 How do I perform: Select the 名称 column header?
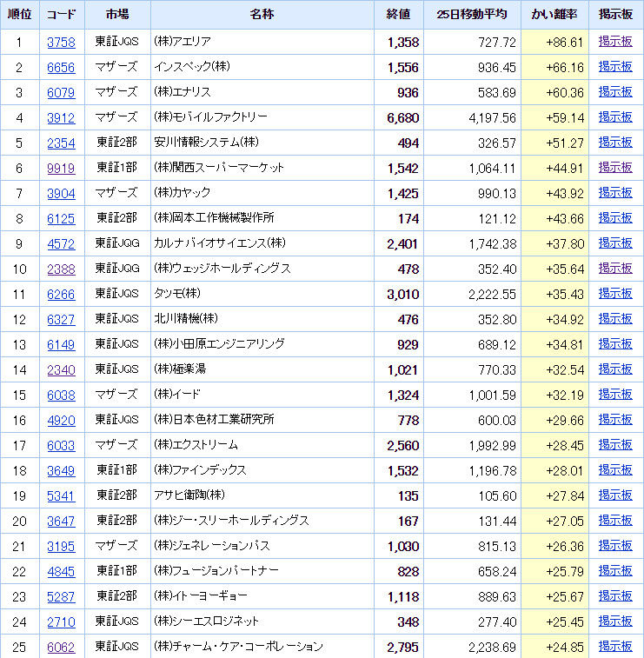(262, 14)
